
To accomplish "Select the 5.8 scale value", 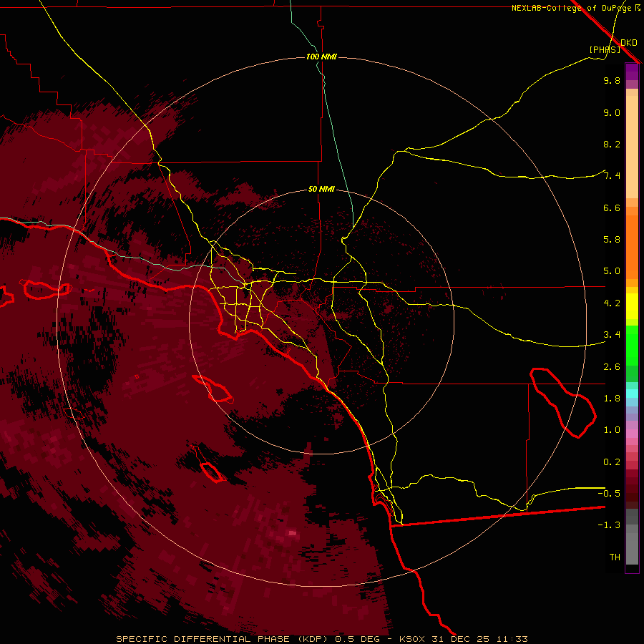I will [x=612, y=240].
